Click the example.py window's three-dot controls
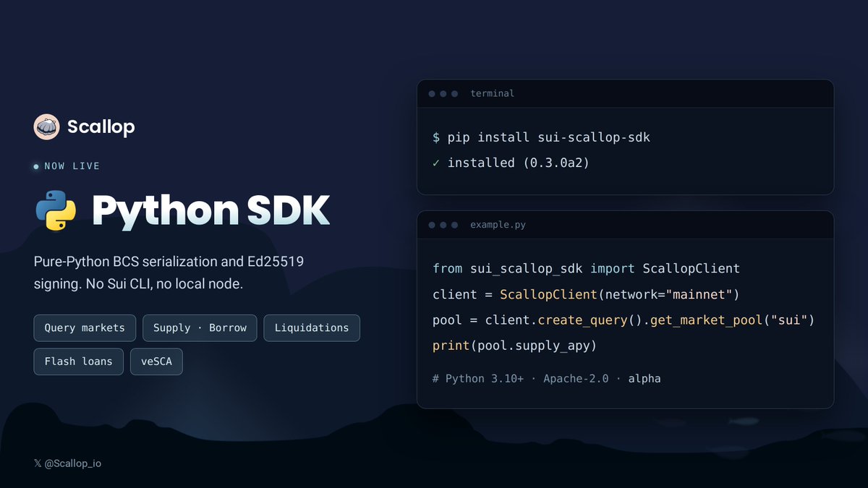The image size is (868, 488). click(443, 225)
